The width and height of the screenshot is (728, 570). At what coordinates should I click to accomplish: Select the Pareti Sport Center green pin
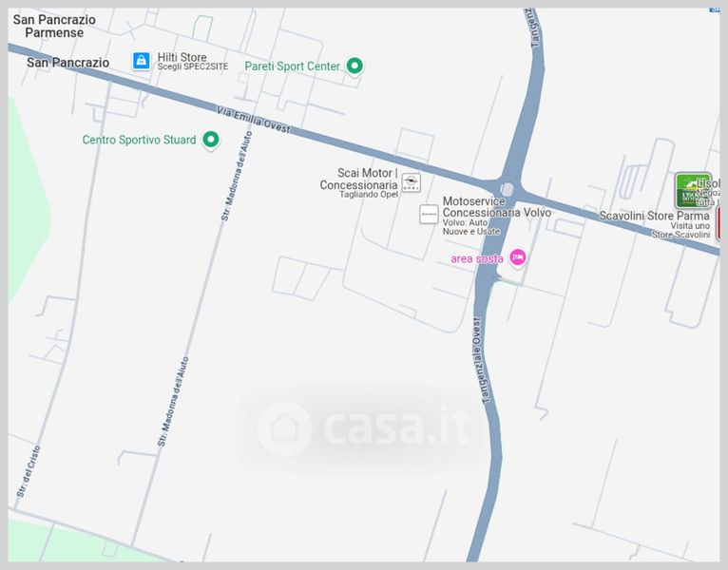(x=354, y=66)
